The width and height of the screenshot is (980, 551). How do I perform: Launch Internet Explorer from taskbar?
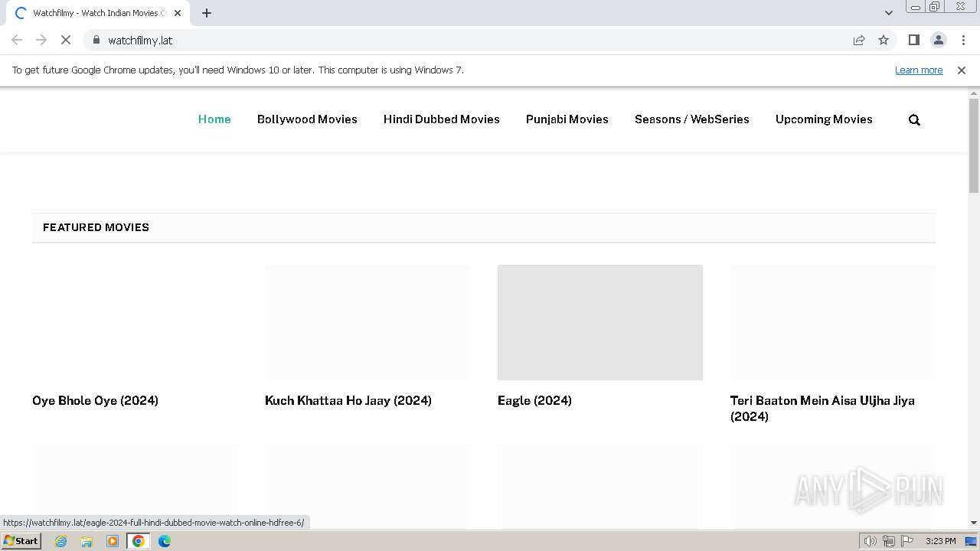click(x=61, y=541)
